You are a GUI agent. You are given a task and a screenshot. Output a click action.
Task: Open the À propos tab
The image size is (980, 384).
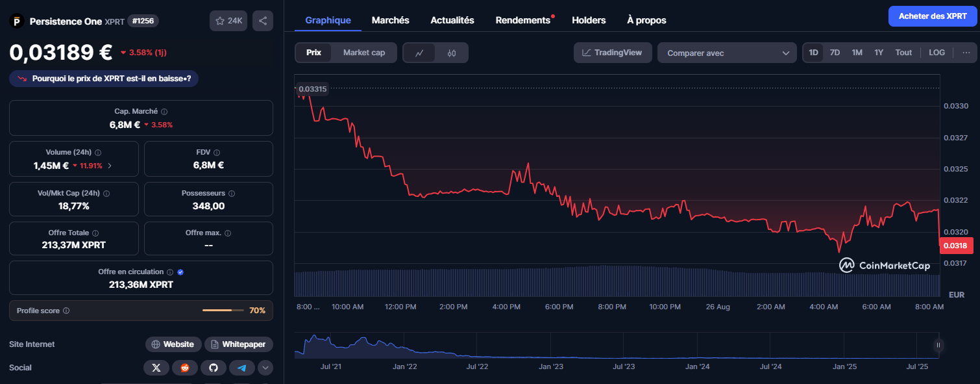[x=646, y=20]
